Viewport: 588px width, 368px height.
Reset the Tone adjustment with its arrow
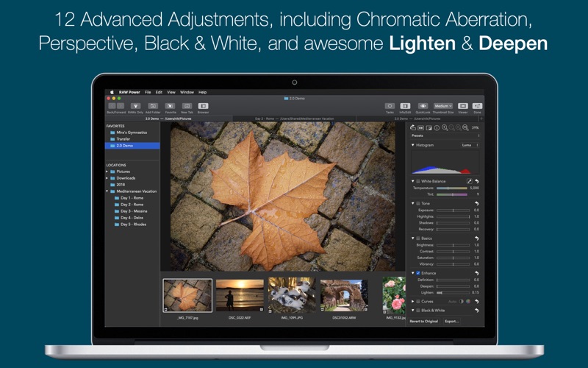point(477,203)
